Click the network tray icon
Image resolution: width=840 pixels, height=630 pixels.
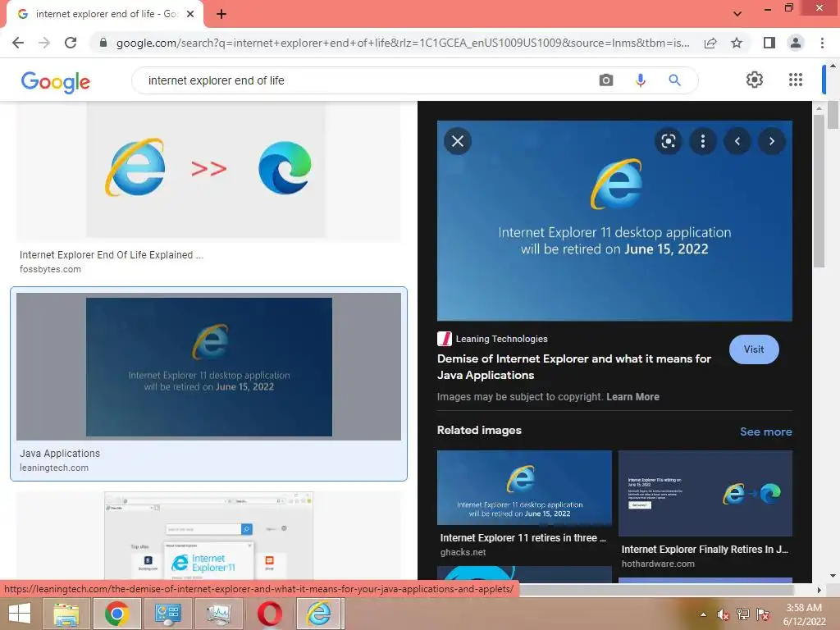pos(743,614)
